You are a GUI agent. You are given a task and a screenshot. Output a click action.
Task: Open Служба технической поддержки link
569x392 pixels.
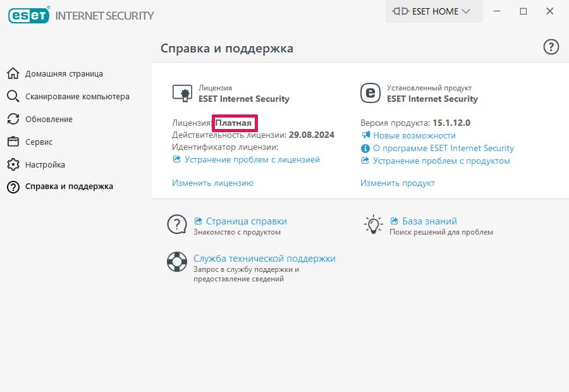coord(264,259)
